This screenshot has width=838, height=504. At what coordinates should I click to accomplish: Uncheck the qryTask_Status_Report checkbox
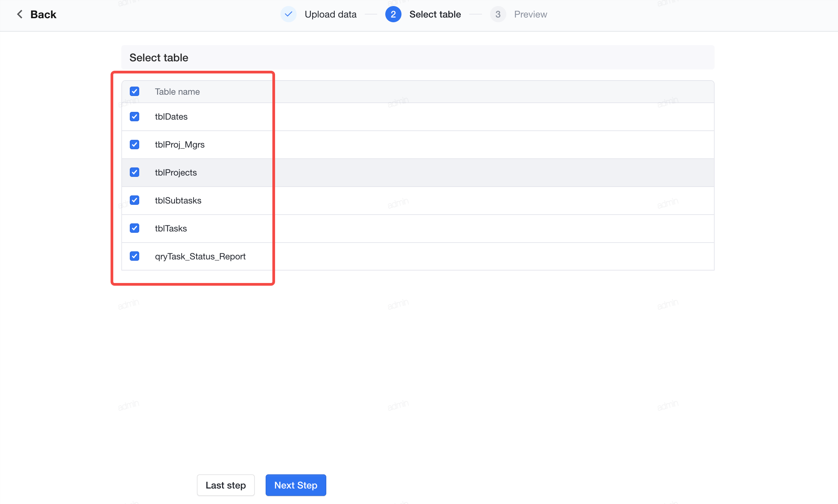pyautogui.click(x=134, y=256)
